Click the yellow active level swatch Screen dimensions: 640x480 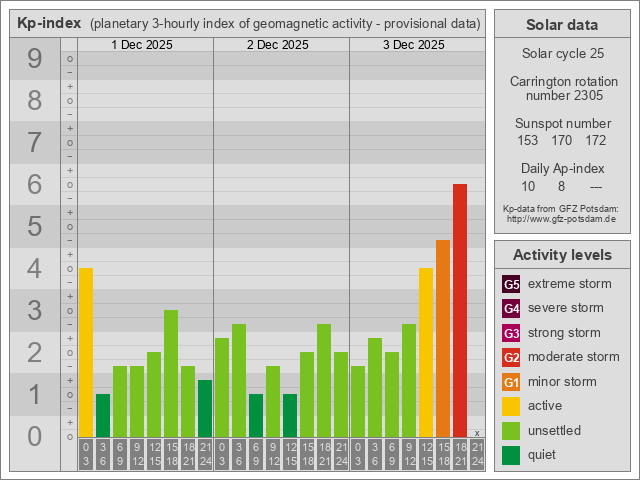coord(511,406)
